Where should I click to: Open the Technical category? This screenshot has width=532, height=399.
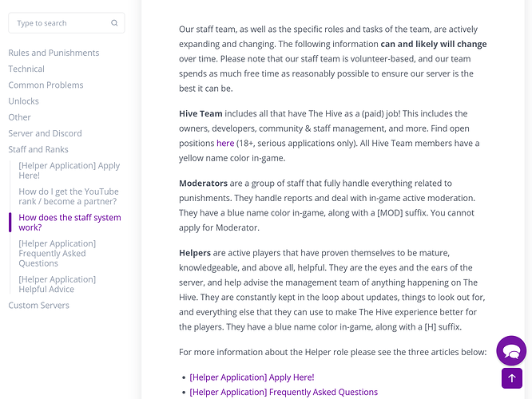coord(26,69)
